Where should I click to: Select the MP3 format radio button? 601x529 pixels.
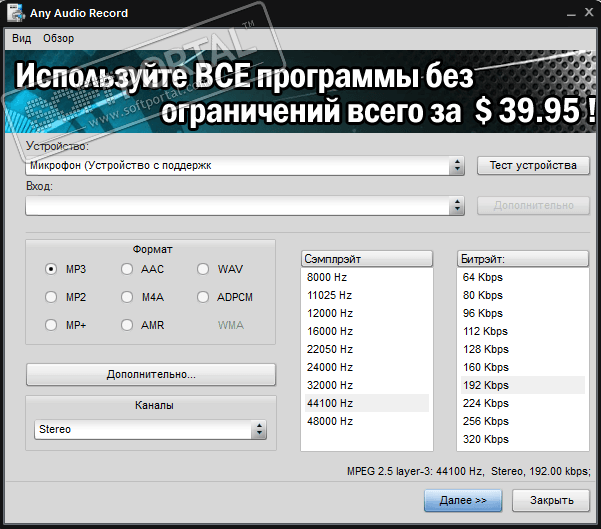(51, 269)
